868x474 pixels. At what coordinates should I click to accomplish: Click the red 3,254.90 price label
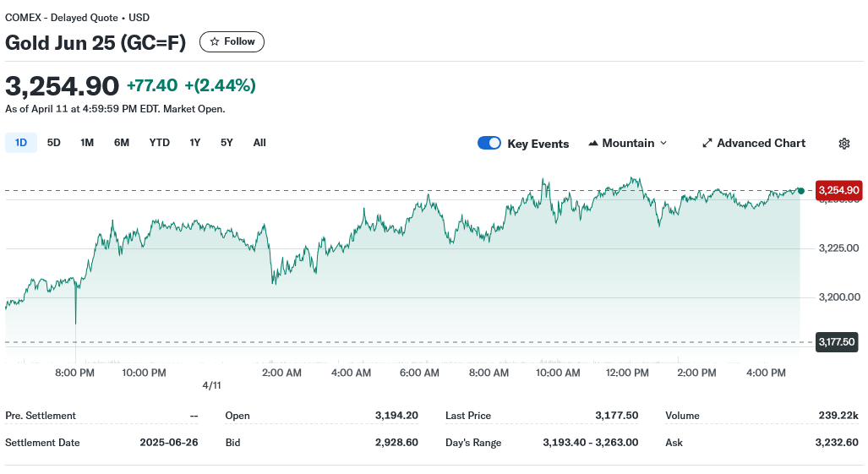coord(838,190)
